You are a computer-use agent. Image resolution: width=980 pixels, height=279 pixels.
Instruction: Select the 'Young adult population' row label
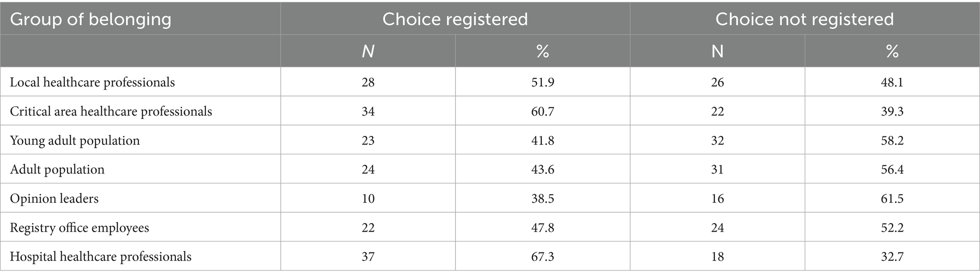coord(75,141)
